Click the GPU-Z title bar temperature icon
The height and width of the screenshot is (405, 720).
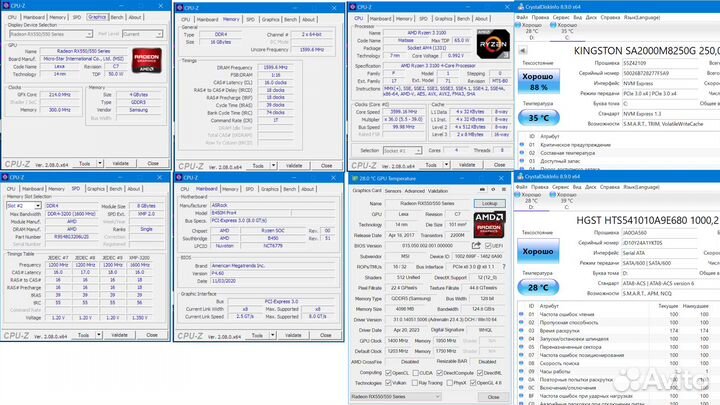click(354, 178)
